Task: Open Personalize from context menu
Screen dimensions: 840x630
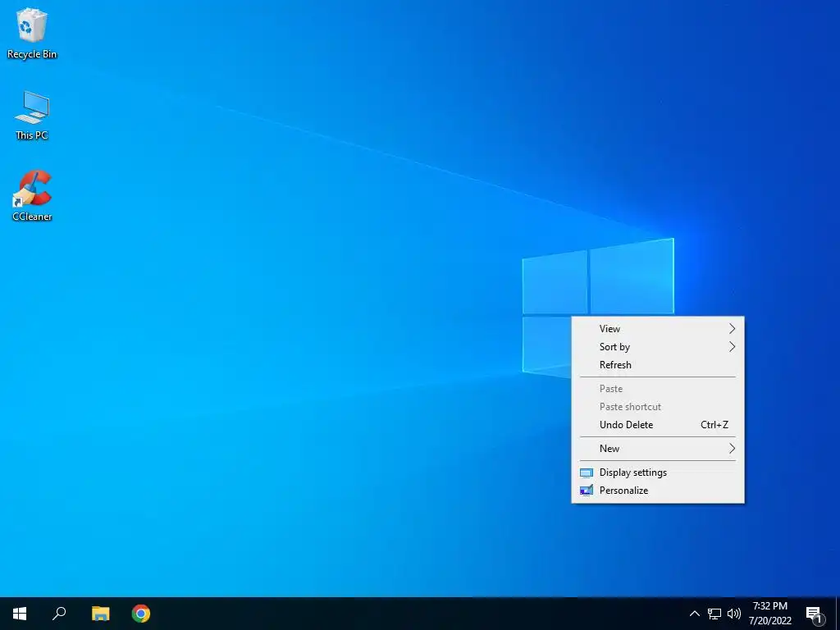Action: 658,491
